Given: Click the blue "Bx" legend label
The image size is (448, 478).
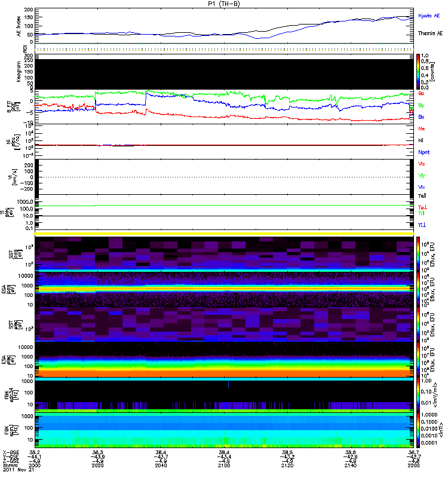Looking at the screenshot, I should [421, 117].
